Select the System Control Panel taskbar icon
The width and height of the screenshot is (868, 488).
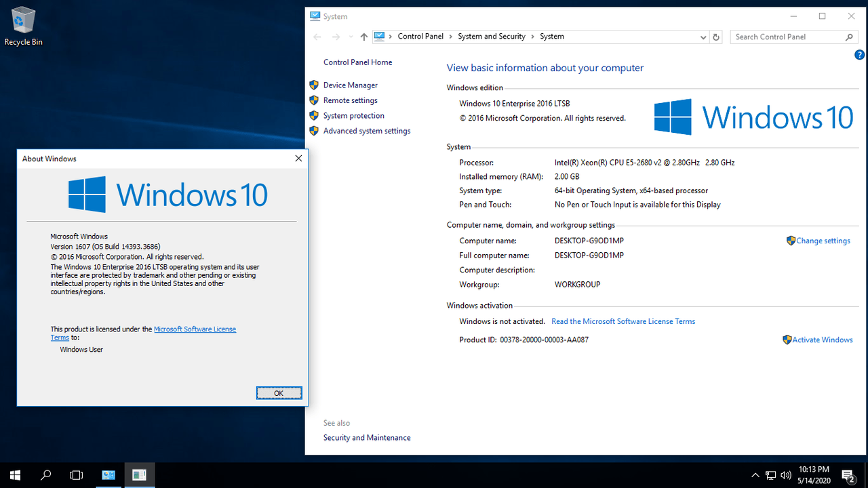coord(108,475)
